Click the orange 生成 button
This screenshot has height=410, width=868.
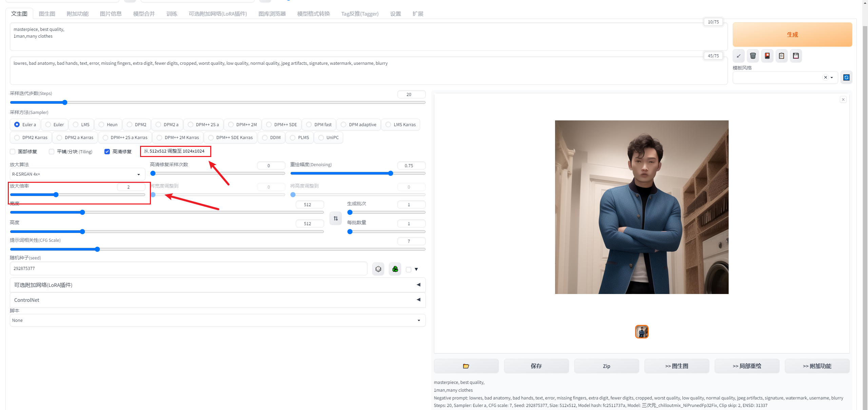[x=792, y=35]
